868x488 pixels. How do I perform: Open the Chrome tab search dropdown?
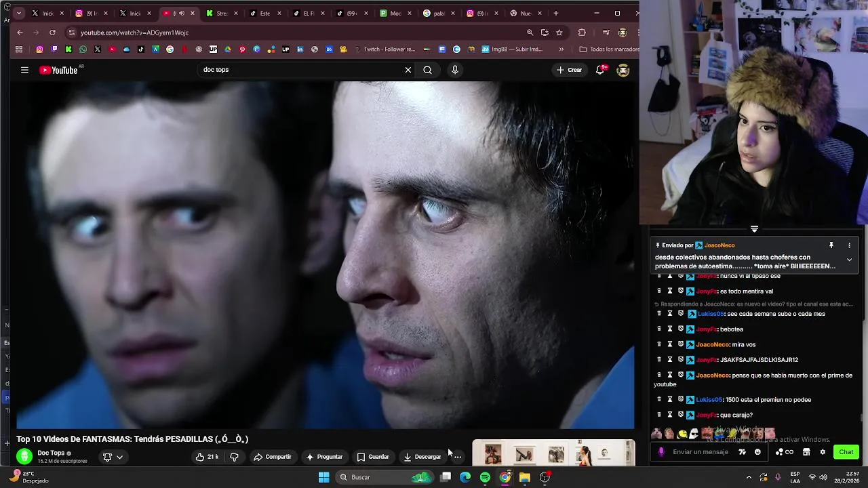pos(18,13)
